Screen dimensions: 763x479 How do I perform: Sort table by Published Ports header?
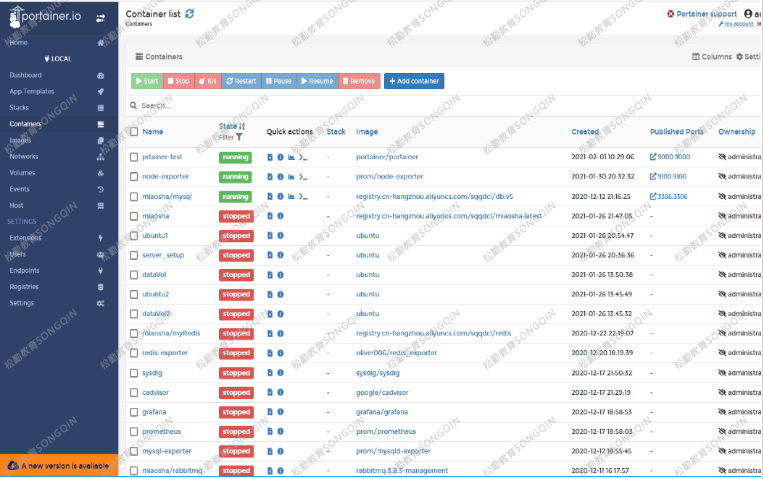pos(676,131)
